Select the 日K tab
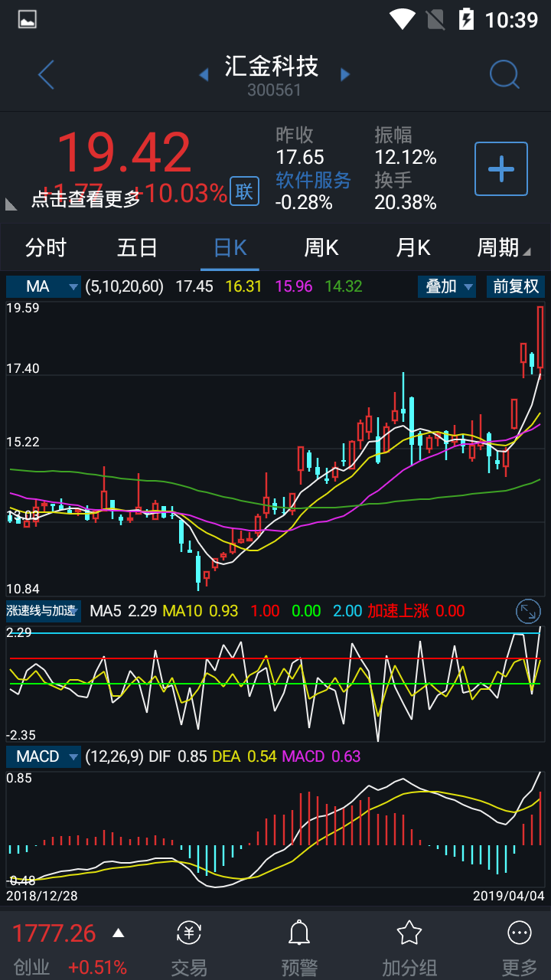551x980 pixels. pyautogui.click(x=230, y=247)
